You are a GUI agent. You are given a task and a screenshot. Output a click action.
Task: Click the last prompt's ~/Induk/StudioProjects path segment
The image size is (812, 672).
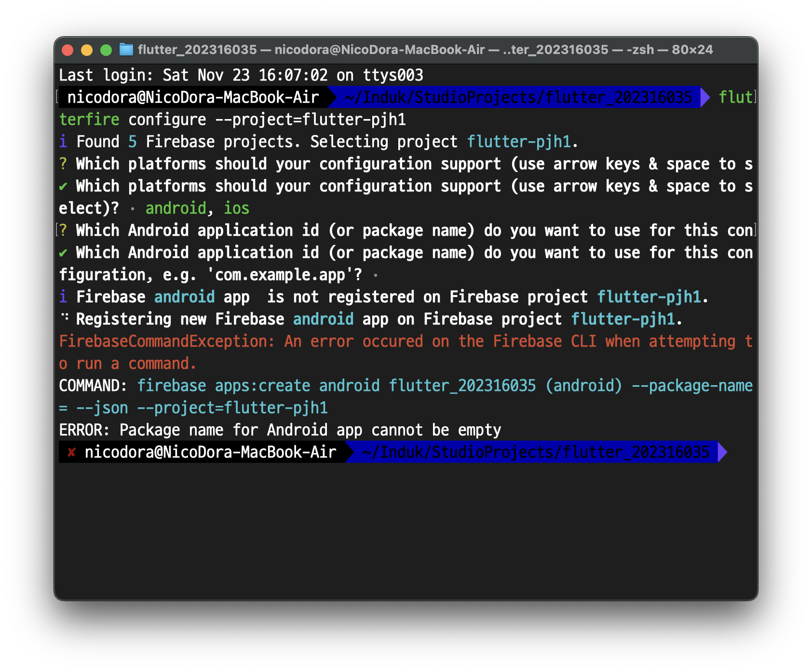point(536,452)
